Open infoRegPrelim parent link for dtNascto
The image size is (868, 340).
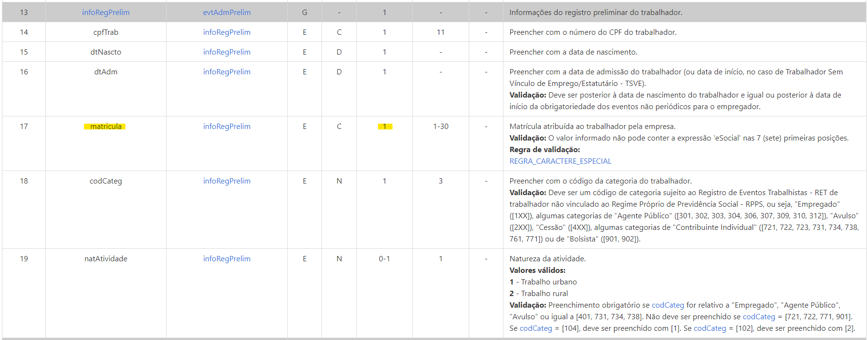(227, 52)
